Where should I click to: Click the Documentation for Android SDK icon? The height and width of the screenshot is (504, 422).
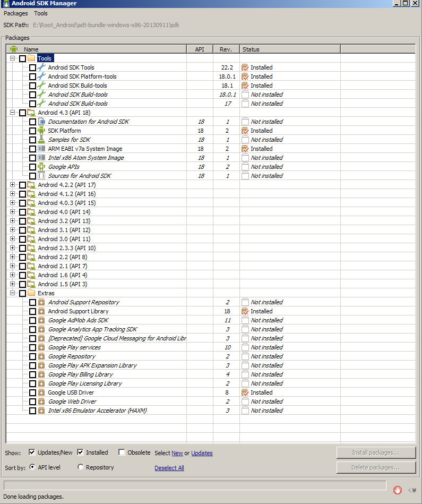click(x=41, y=122)
